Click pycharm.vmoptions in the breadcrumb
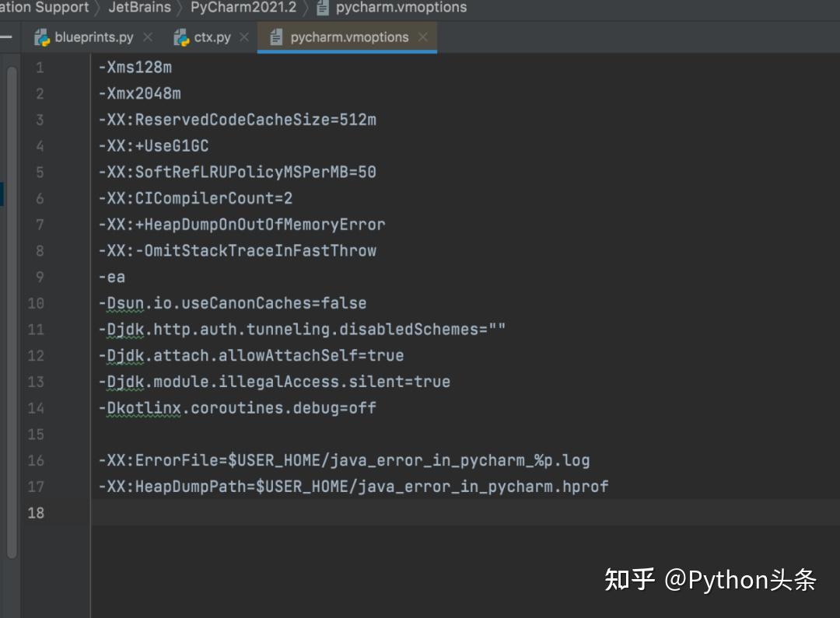The image size is (840, 618). (401, 7)
